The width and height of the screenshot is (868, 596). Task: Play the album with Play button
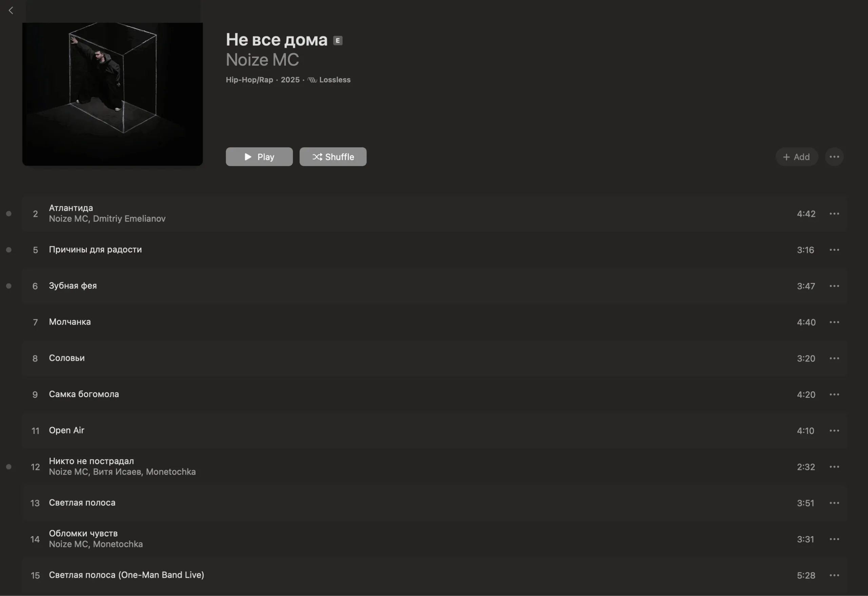point(259,157)
